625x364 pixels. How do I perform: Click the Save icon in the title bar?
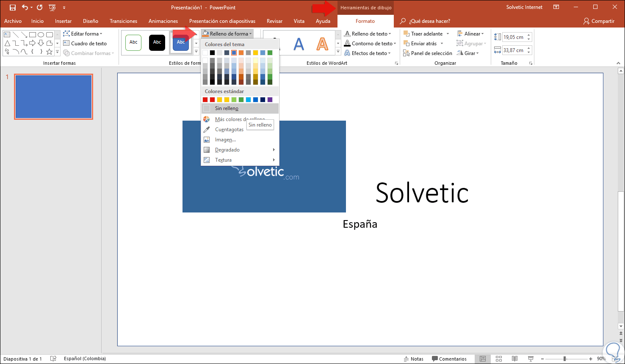(12, 8)
